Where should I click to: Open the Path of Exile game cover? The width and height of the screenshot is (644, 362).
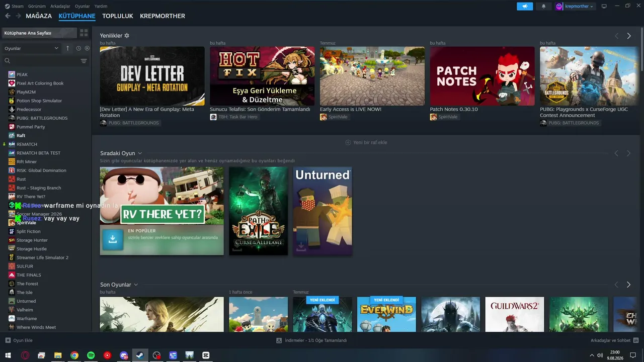pos(259,211)
